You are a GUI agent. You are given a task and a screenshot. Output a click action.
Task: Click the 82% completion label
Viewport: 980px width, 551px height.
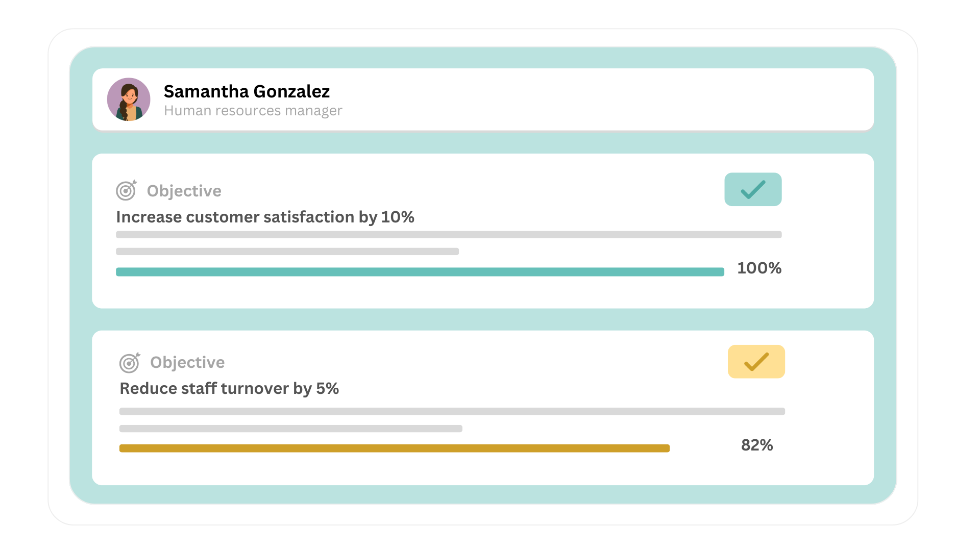[757, 445]
